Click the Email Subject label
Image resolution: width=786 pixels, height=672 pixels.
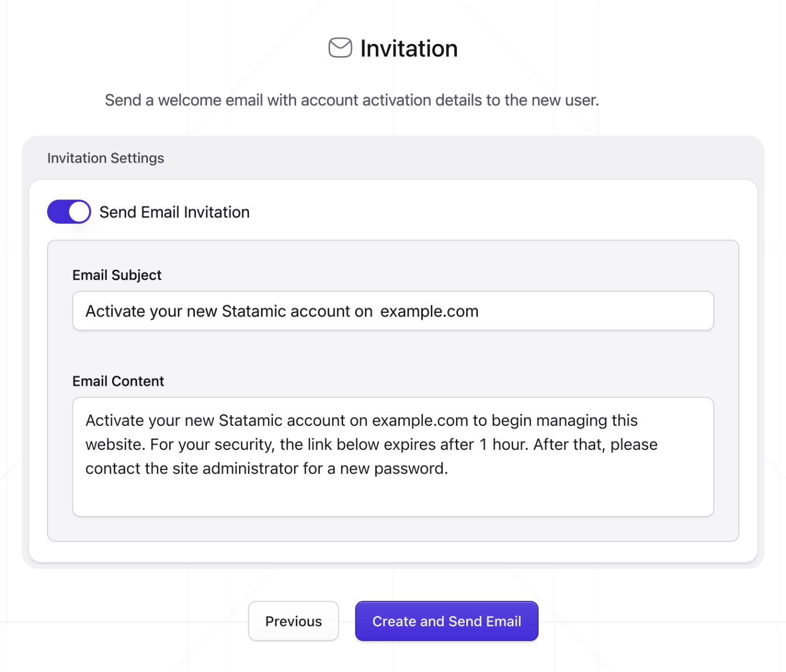117,274
